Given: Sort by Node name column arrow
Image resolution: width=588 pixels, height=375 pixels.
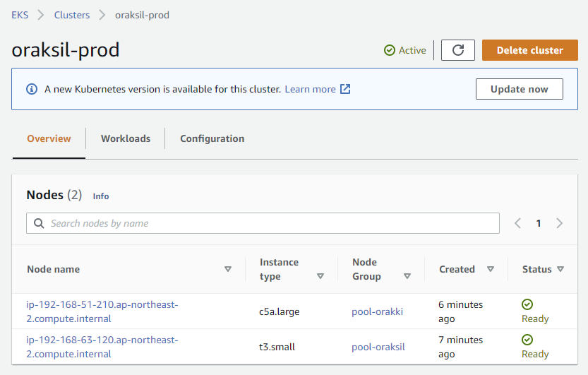Looking at the screenshot, I should tap(227, 269).
